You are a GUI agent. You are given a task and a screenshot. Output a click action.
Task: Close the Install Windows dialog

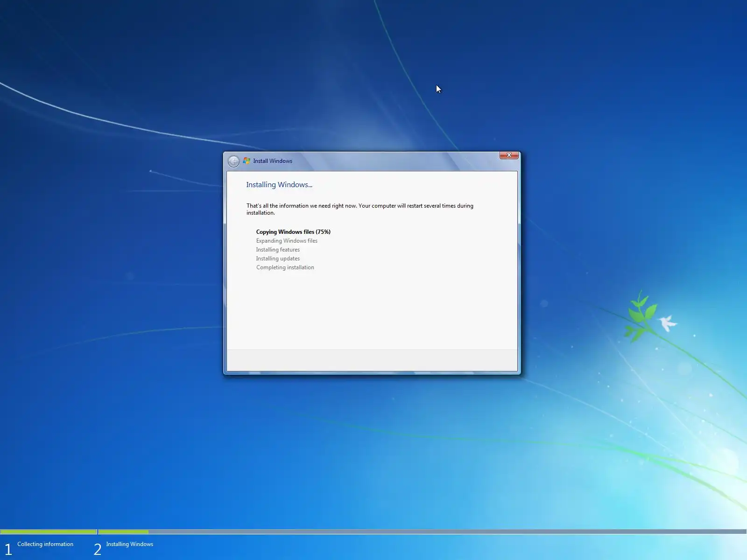pyautogui.click(x=509, y=155)
